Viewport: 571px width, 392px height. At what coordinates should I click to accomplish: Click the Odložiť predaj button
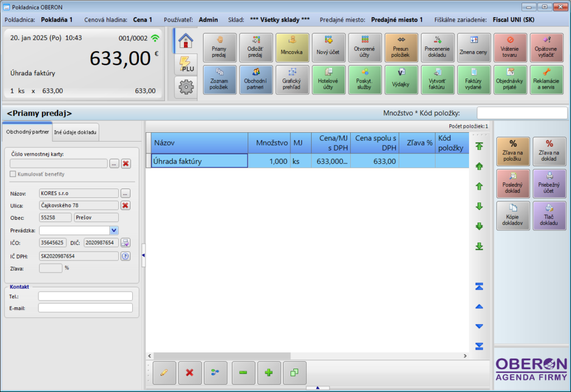[x=255, y=48]
